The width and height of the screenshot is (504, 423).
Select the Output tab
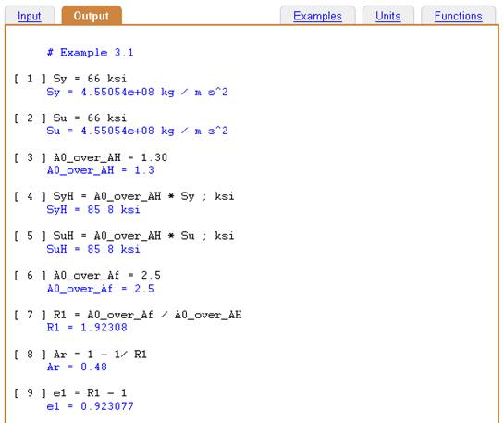(92, 16)
